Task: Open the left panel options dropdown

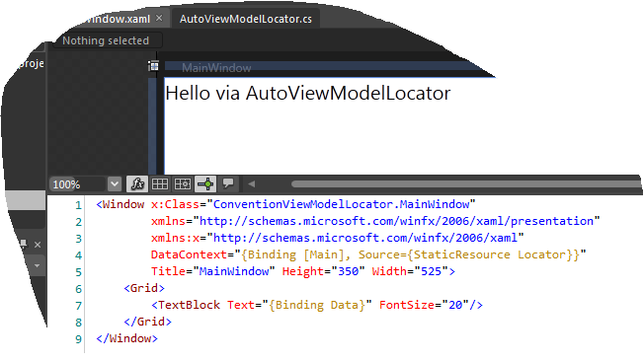Action: [x=37, y=265]
